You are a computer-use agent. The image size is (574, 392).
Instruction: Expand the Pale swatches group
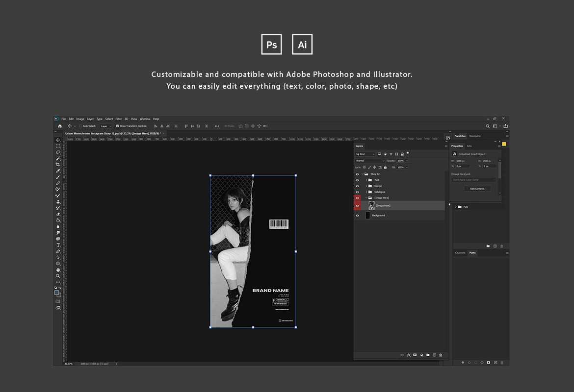456,207
